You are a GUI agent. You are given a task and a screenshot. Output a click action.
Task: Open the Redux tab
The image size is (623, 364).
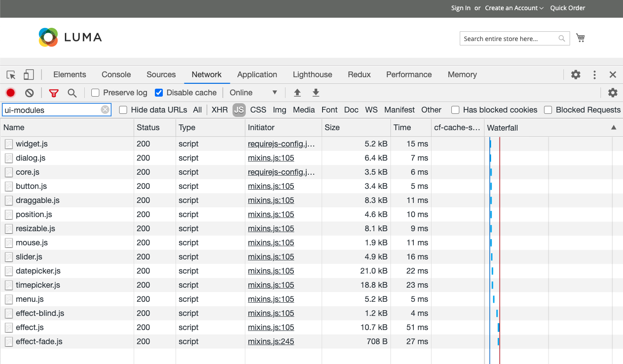point(359,75)
